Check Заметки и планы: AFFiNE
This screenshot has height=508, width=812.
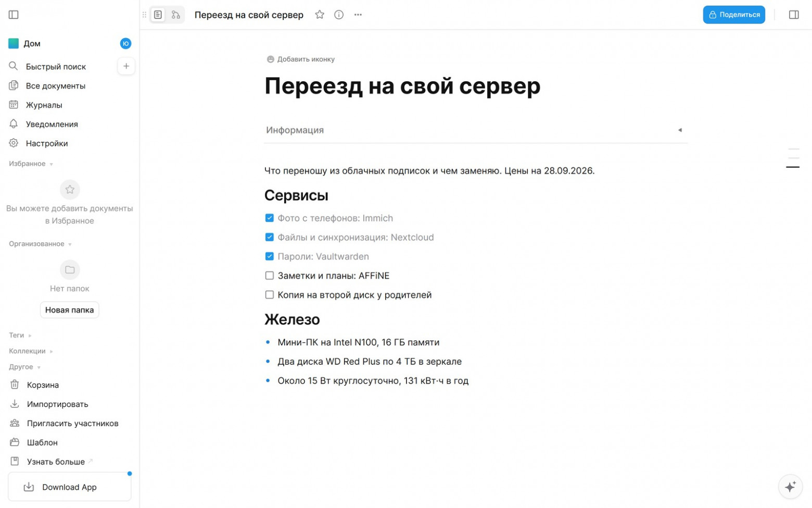(270, 276)
